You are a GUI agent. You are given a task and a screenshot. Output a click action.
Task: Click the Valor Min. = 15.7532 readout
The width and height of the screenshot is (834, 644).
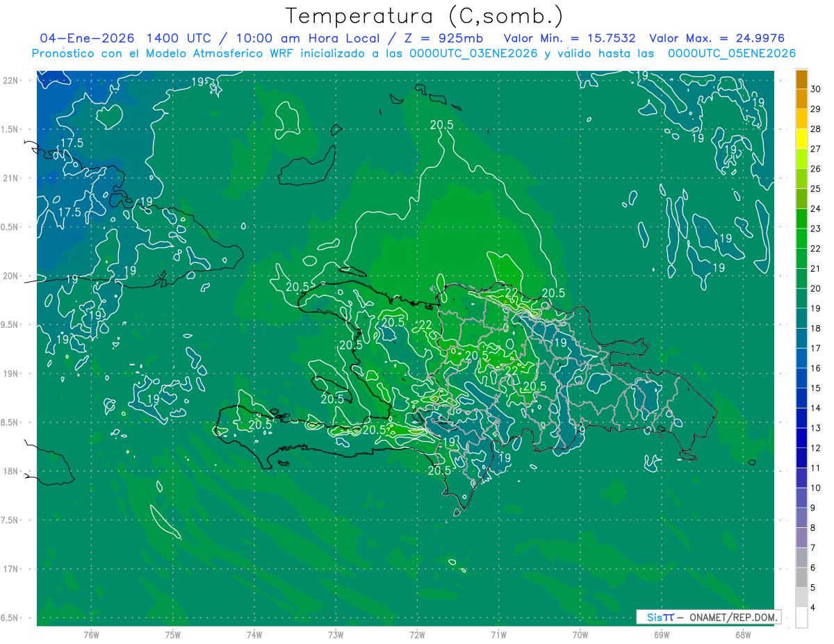pos(569,38)
